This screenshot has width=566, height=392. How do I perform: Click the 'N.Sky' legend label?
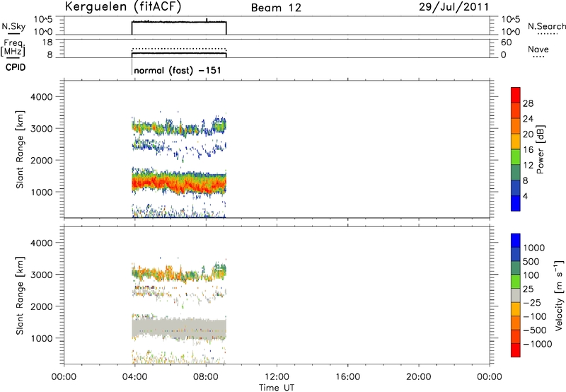click(13, 27)
